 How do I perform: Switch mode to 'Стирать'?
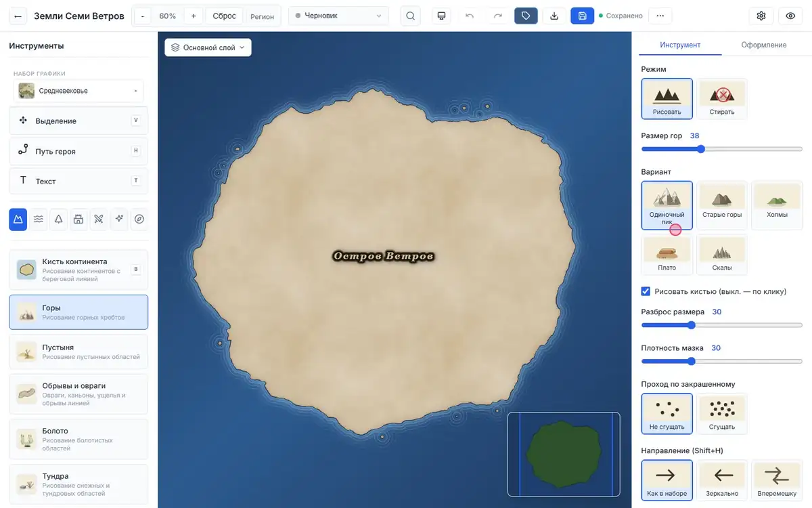tap(722, 99)
